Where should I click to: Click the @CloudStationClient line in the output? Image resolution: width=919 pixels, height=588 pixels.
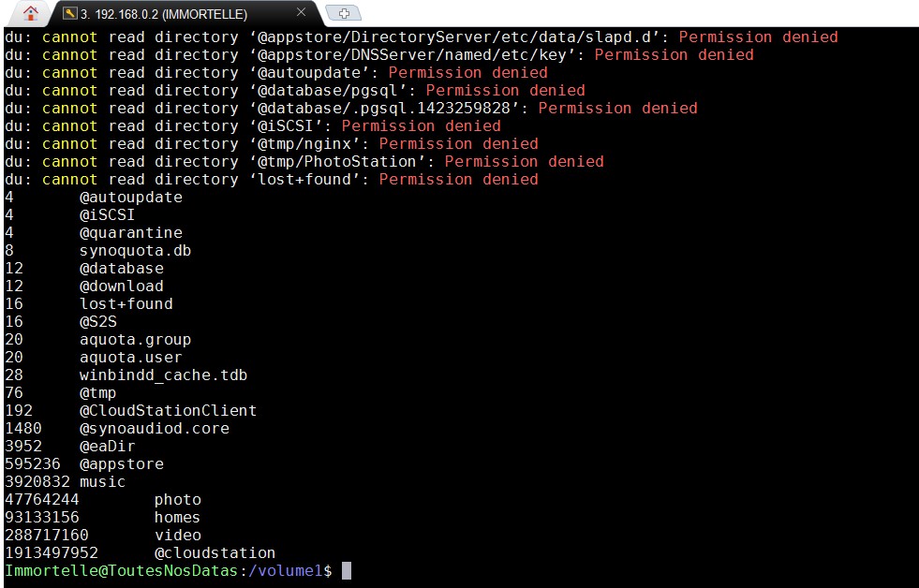click(168, 410)
